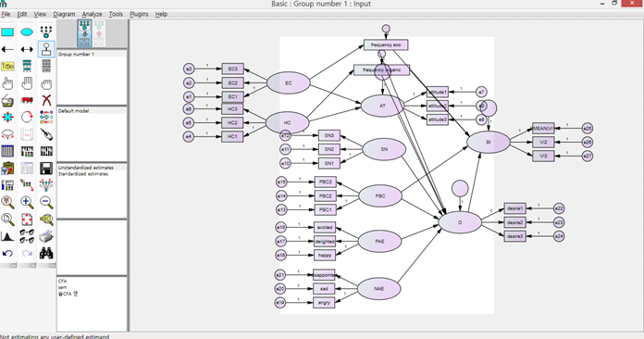Select the Erase objects X tool
This screenshot has width=644, height=339.
pyautogui.click(x=46, y=100)
